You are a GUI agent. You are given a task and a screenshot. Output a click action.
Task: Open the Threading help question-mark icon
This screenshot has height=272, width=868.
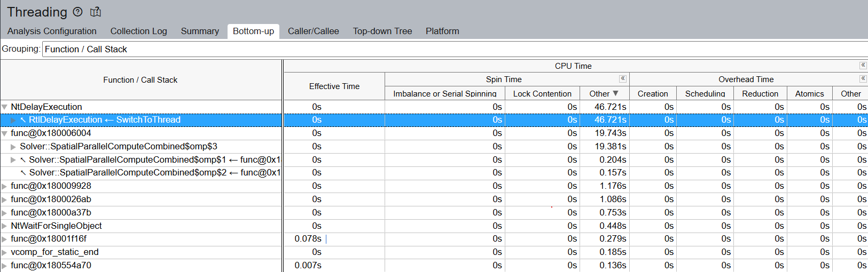click(78, 12)
